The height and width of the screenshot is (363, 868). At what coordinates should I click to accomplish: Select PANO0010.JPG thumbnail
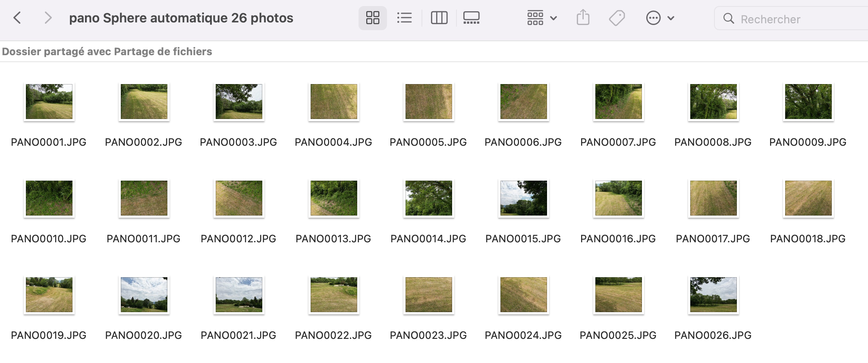tap(49, 198)
